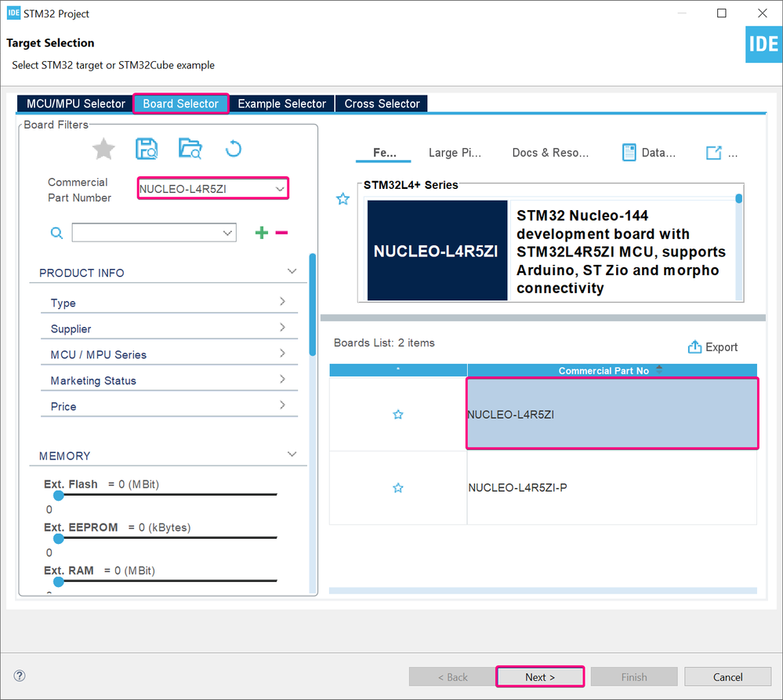Open the Example Selector tab

281,103
